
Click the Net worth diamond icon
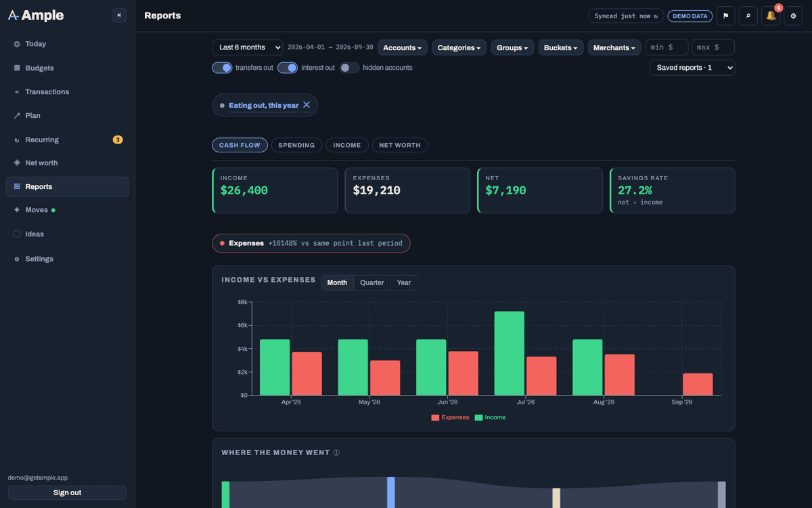(x=17, y=163)
